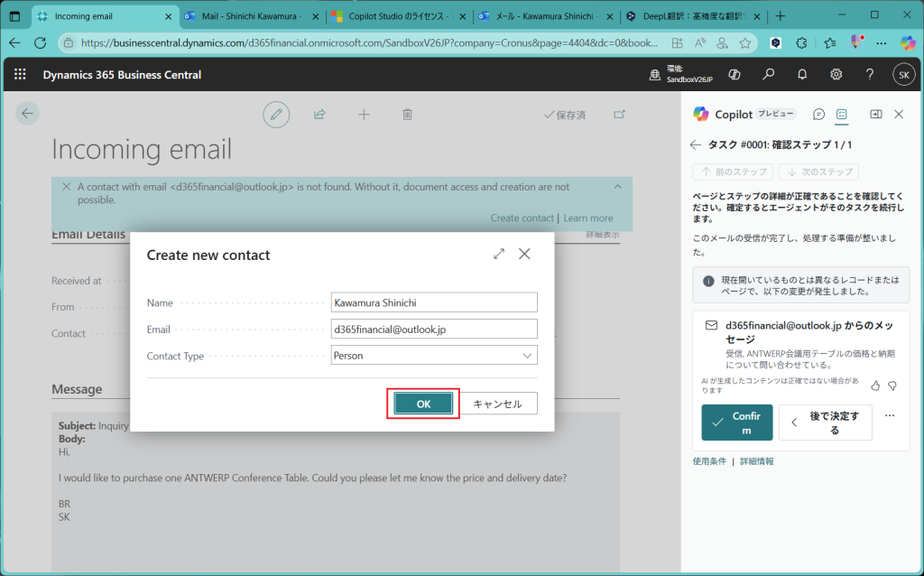Image resolution: width=924 pixels, height=576 pixels.
Task: Give thumbs up to AI-generated summary
Action: [875, 386]
